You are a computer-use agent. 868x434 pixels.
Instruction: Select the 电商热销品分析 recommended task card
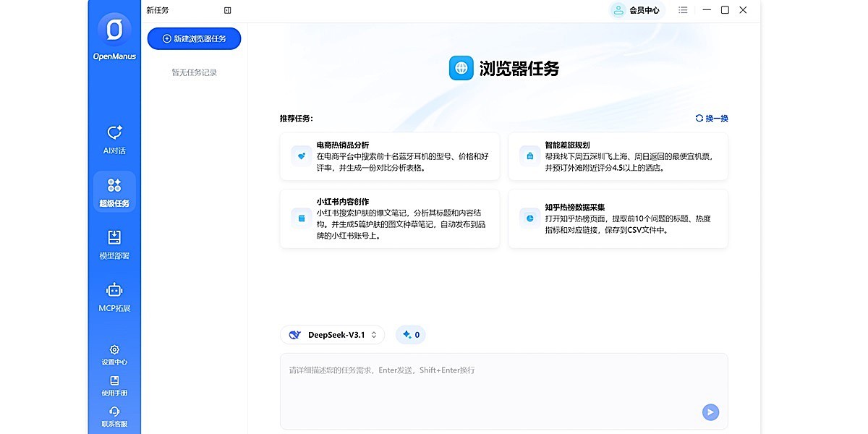[389, 156]
